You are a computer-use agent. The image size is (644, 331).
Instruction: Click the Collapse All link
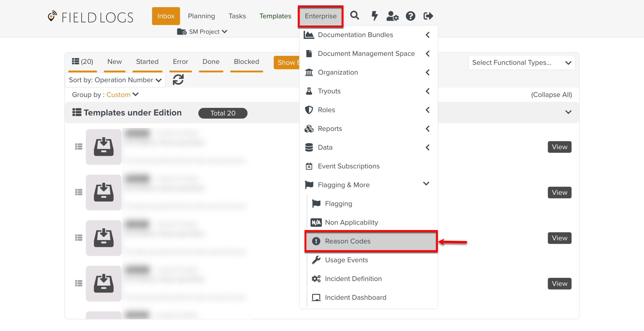[x=551, y=95]
